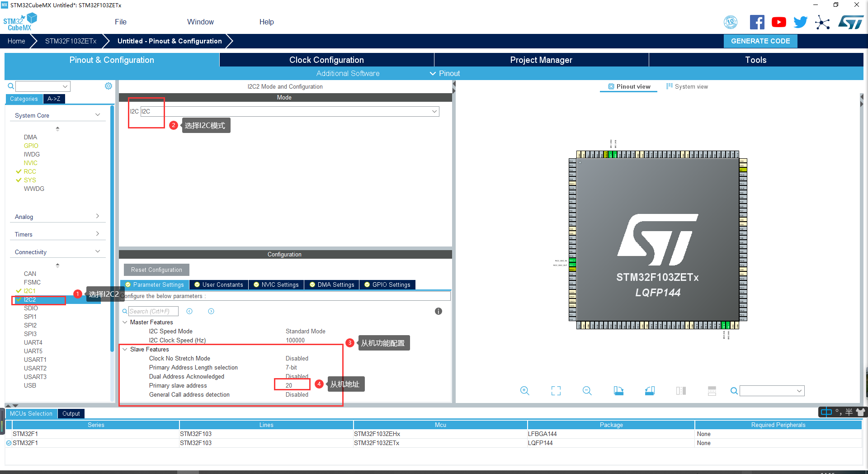Viewport: 868px width, 474px height.
Task: Click the info icon in Parameter Settings panel
Action: [x=438, y=311]
